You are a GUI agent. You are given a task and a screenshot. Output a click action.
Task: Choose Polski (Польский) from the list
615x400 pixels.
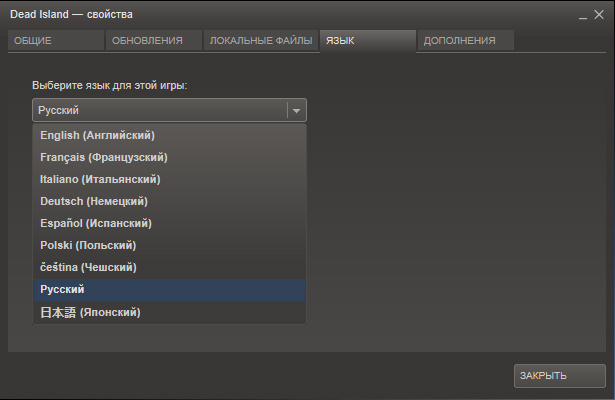[169, 245]
